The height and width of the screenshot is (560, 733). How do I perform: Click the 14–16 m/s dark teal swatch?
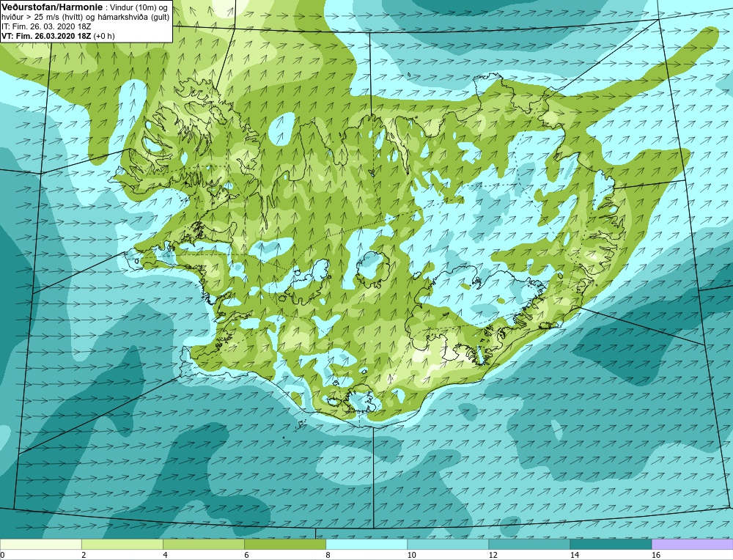click(610, 545)
